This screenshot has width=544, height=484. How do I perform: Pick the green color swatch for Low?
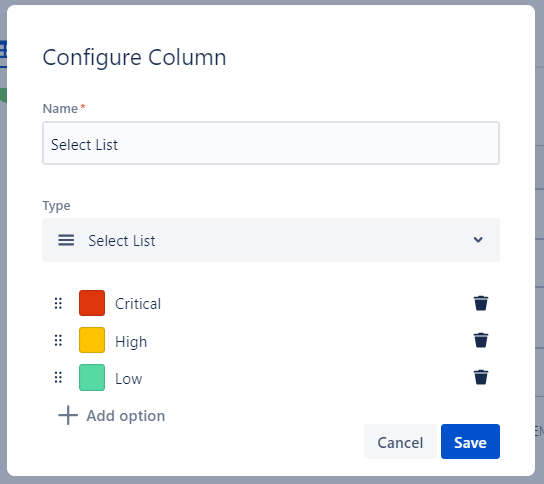[92, 377]
